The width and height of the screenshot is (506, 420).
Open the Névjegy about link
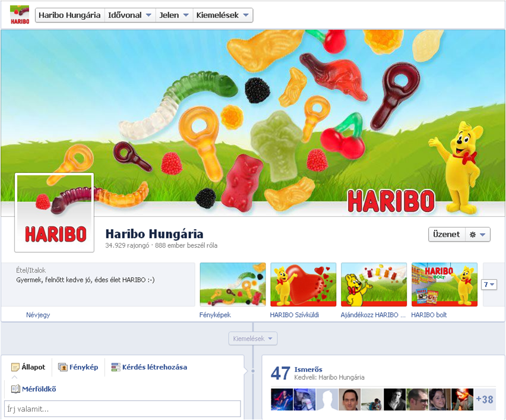[x=38, y=315]
